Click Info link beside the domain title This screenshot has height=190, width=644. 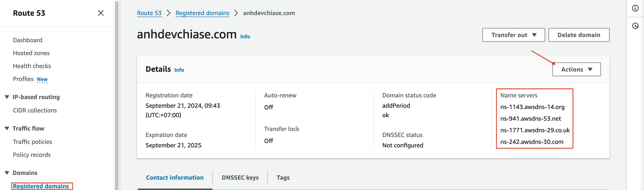245,37
